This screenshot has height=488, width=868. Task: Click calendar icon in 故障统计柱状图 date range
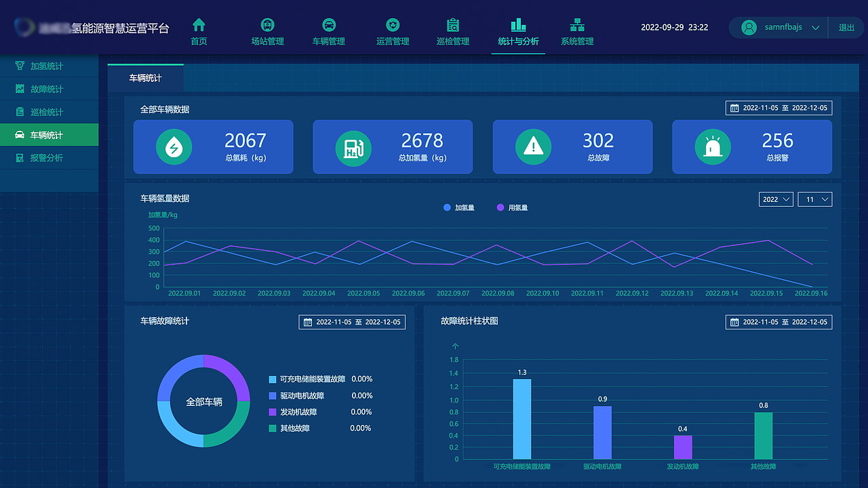point(734,322)
